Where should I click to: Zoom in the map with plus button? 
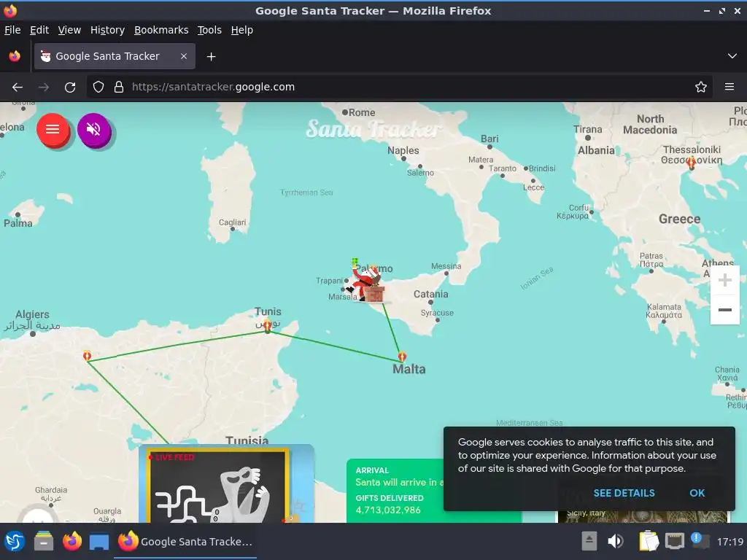click(724, 280)
